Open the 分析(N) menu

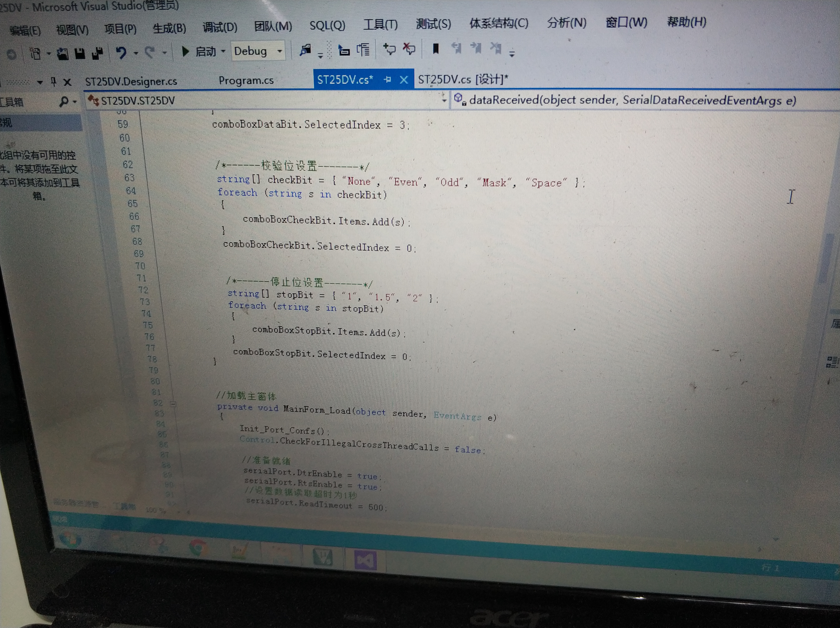[x=567, y=22]
